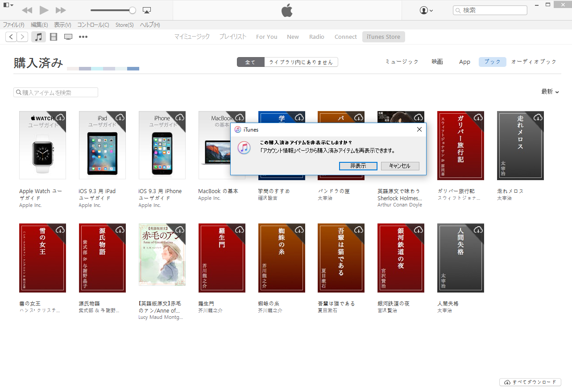572x392 pixels.
Task: Download 走れメロス via cloud icon
Action: point(538,117)
